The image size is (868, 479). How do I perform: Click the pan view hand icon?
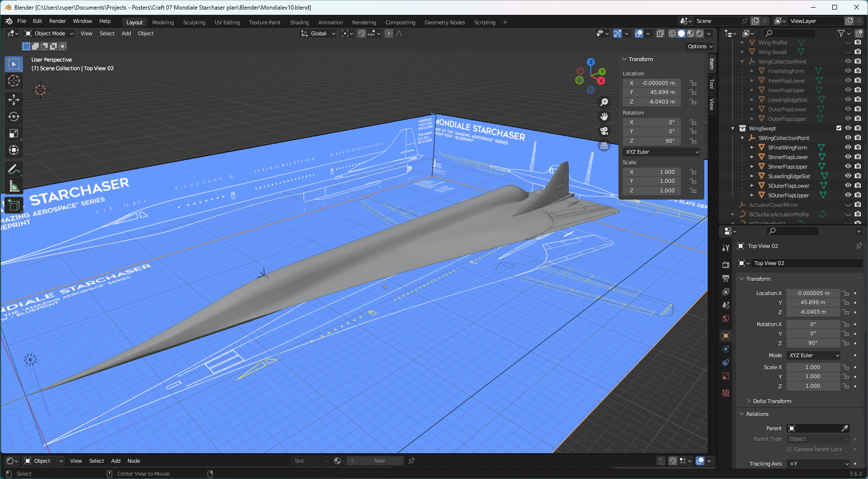[x=604, y=117]
